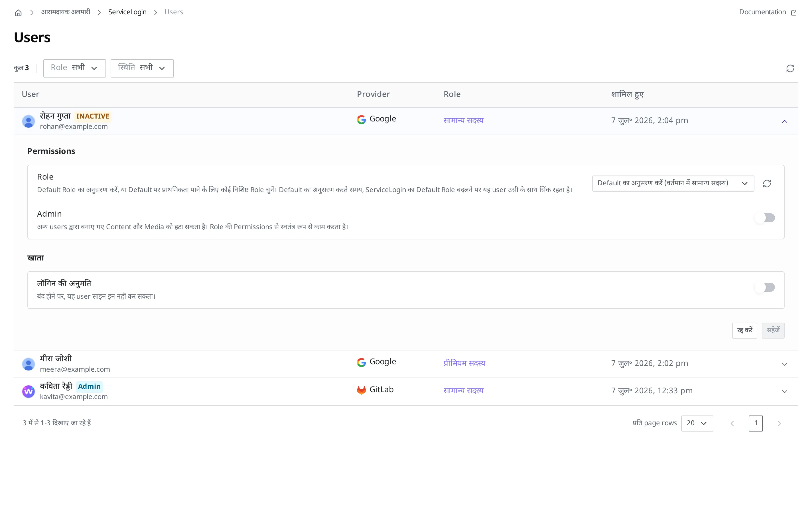Open ServiceLogin breadcrumb item

(127, 12)
